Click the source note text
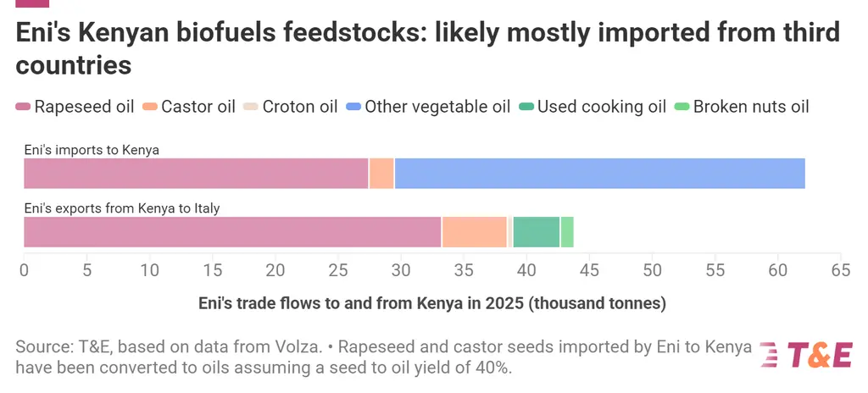The width and height of the screenshot is (868, 393). tap(381, 357)
